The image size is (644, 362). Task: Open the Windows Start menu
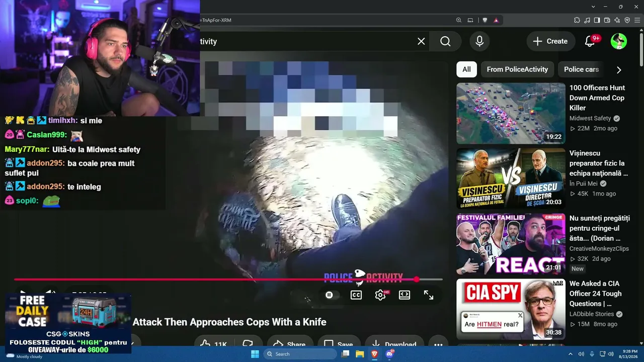coord(255,354)
